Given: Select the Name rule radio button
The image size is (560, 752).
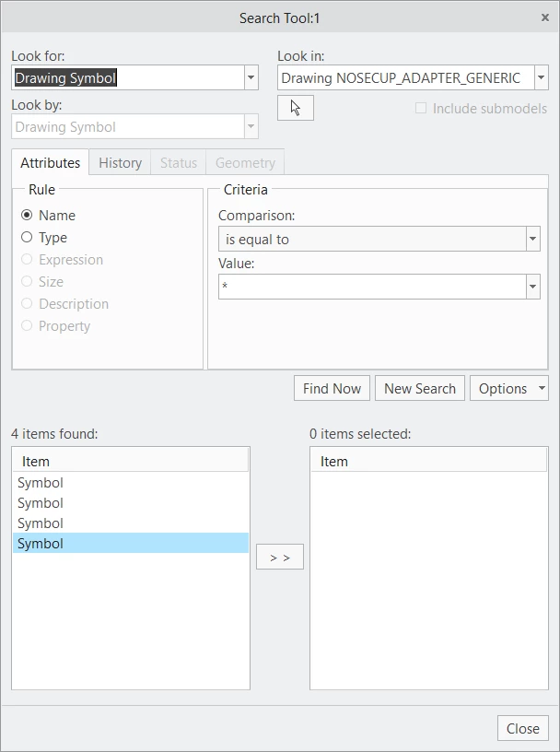Looking at the screenshot, I should pos(27,216).
